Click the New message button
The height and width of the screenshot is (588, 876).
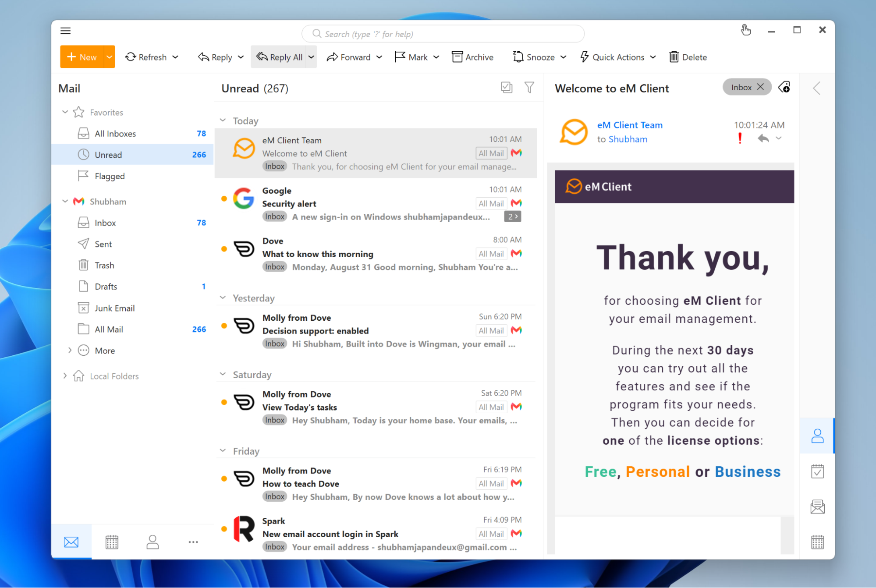coord(82,57)
